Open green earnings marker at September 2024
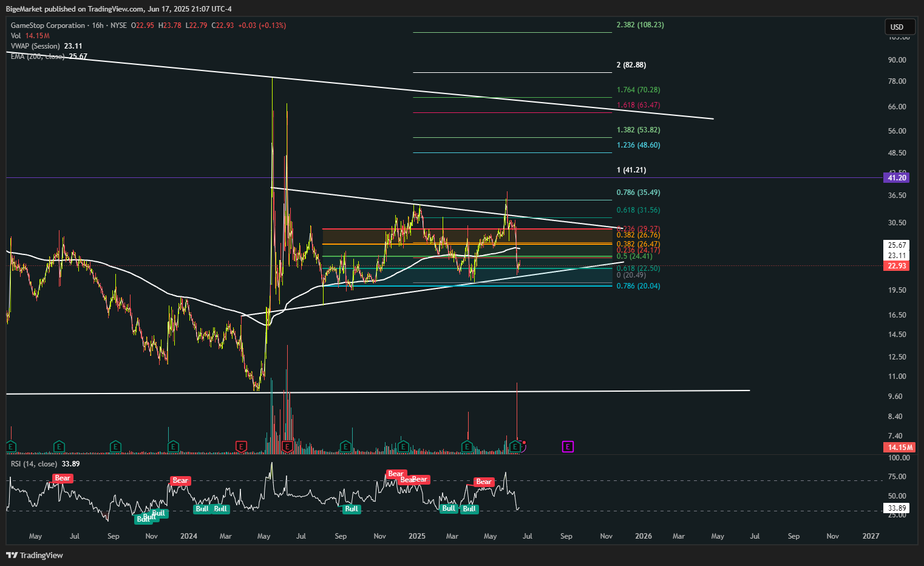 click(x=345, y=447)
